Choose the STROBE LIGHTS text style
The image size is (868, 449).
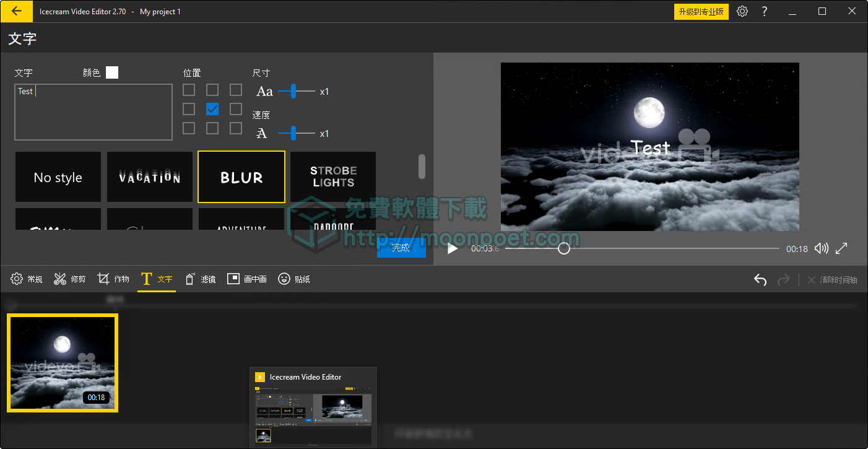point(332,177)
